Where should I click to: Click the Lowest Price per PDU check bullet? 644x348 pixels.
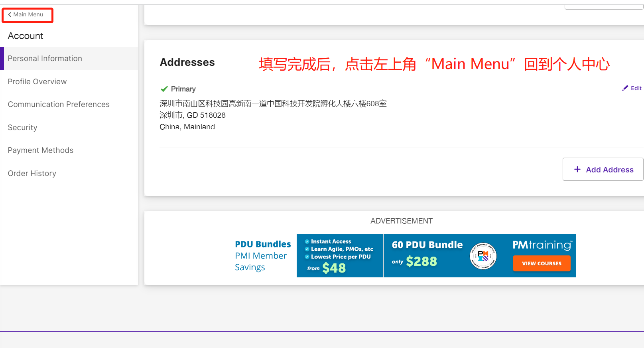[x=307, y=257]
